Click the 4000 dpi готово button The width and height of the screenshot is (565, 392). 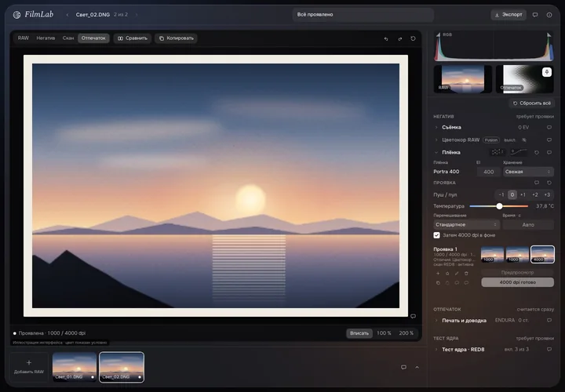[517, 282]
